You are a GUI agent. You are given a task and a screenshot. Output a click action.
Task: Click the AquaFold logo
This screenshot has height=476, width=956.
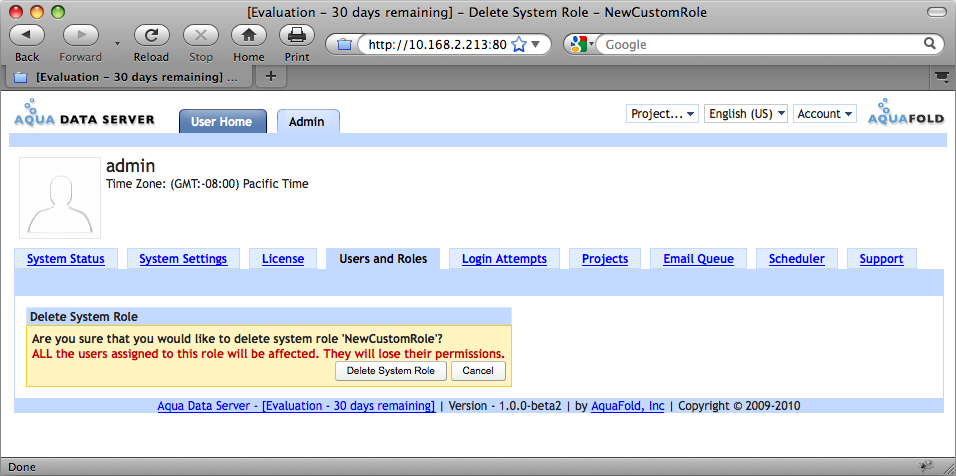pos(906,112)
